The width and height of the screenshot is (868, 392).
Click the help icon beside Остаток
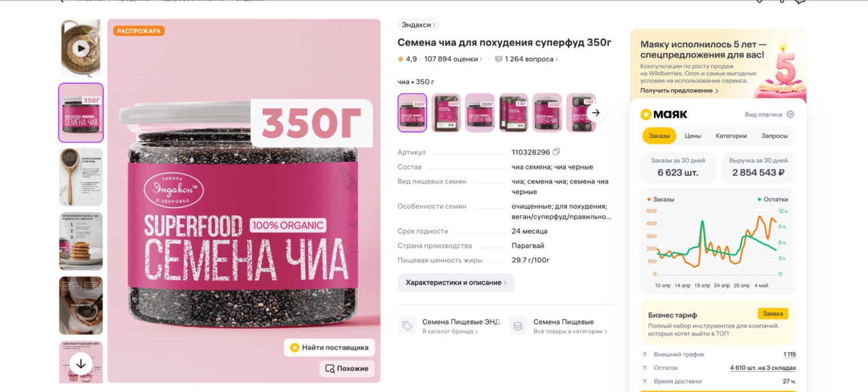645,368
